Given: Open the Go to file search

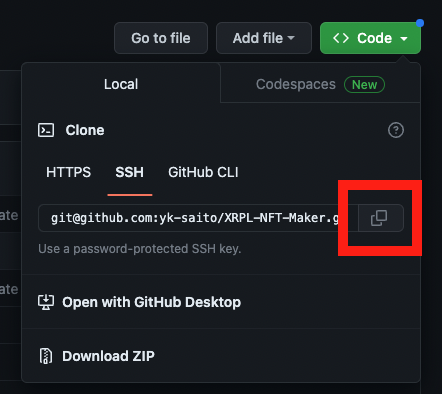Looking at the screenshot, I should coord(161,38).
